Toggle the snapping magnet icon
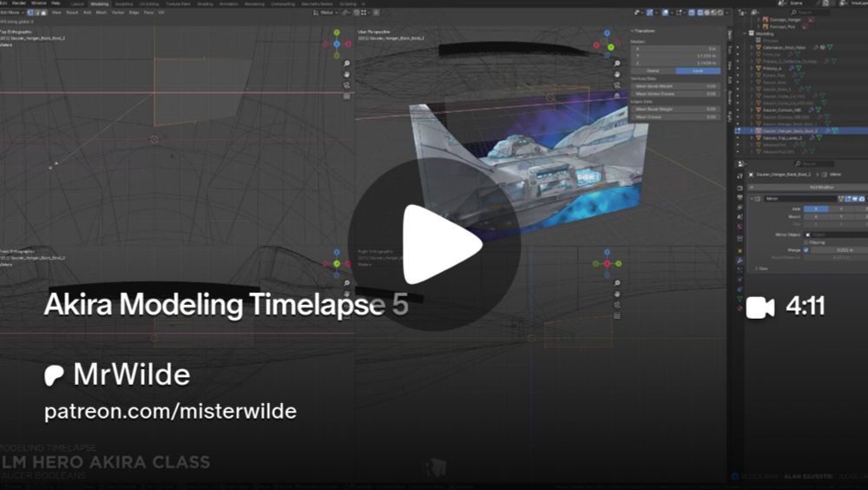Image resolution: width=868 pixels, height=490 pixels. [357, 12]
